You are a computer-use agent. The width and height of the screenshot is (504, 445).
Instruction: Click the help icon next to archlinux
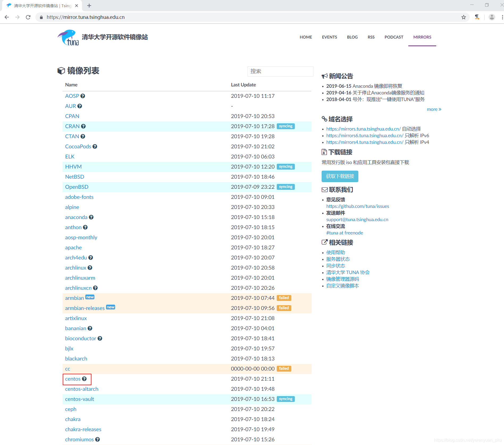point(90,268)
